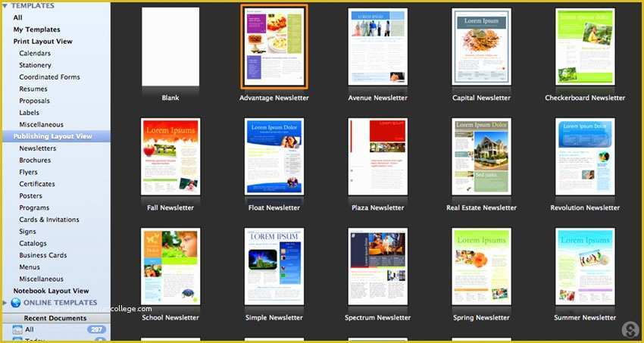This screenshot has height=343, width=644.
Task: Select All under Recent Documents
Action: click(x=30, y=329)
